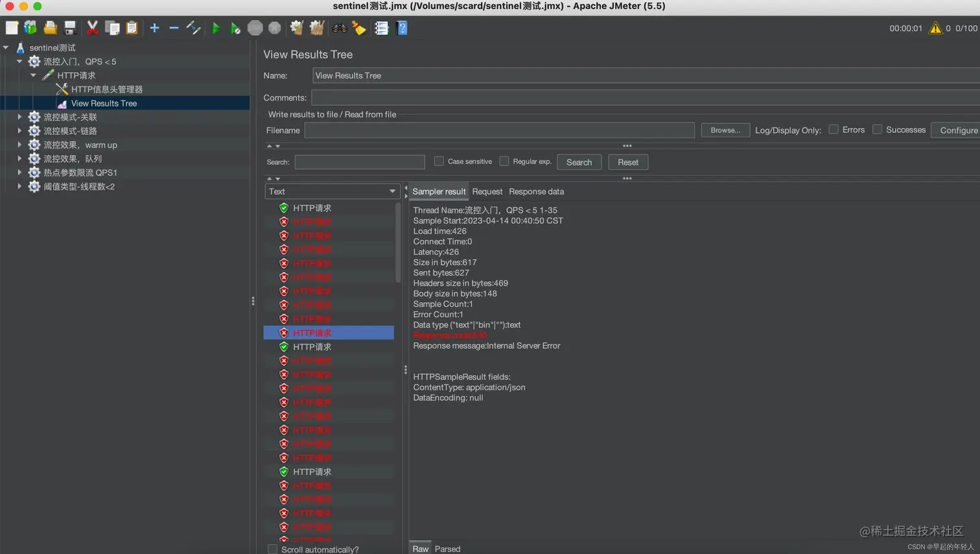Screen dimensions: 980x554
Task: Select View Results Tree in the tree
Action: point(104,103)
